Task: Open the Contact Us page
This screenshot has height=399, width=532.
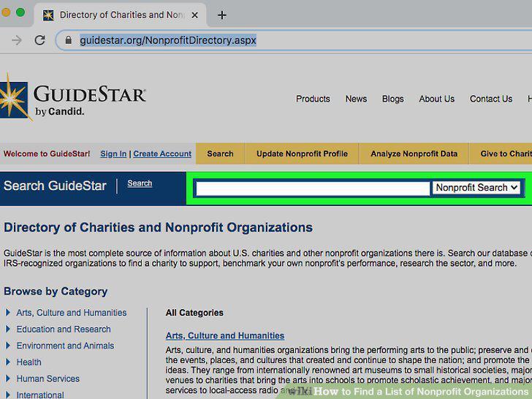Action: click(491, 99)
